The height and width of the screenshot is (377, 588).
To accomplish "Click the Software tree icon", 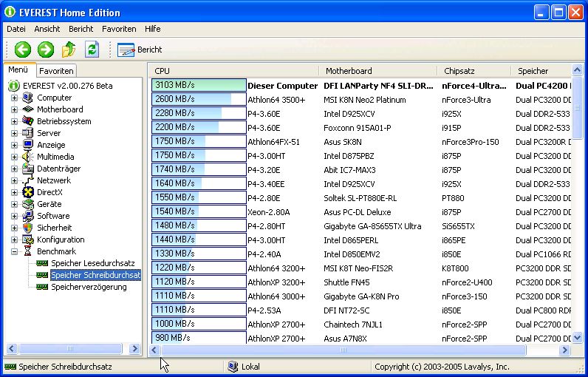I will pos(28,216).
